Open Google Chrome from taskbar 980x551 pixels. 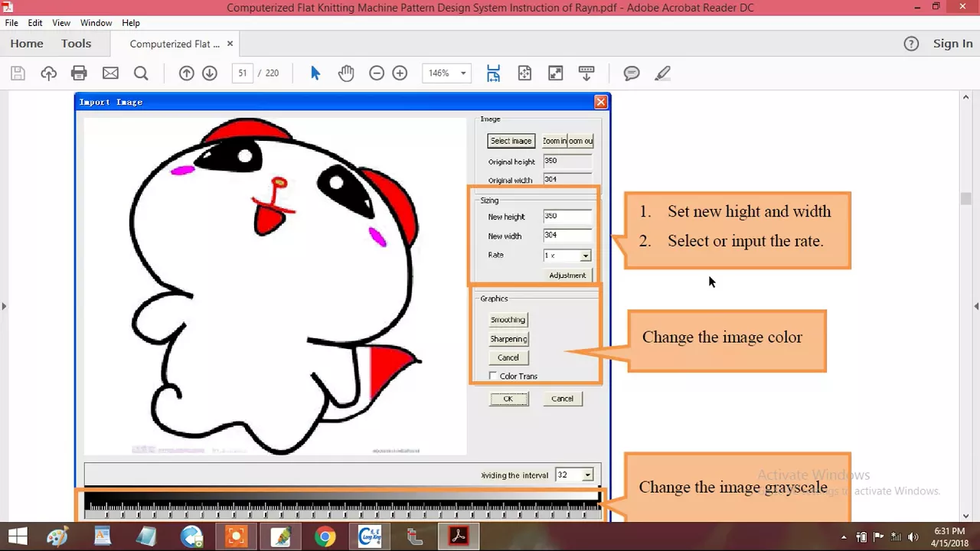[325, 536]
